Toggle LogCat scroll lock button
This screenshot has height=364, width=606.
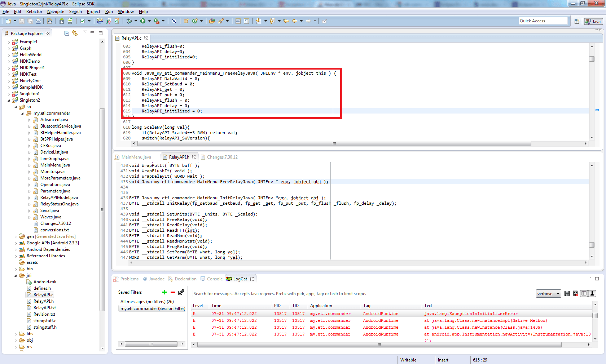[592, 294]
